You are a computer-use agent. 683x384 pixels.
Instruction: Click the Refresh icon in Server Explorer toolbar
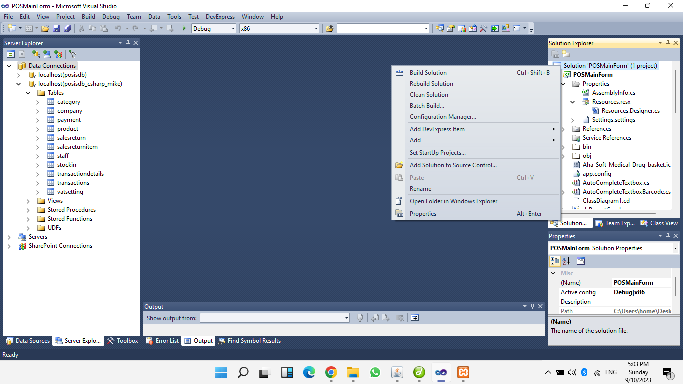10,54
